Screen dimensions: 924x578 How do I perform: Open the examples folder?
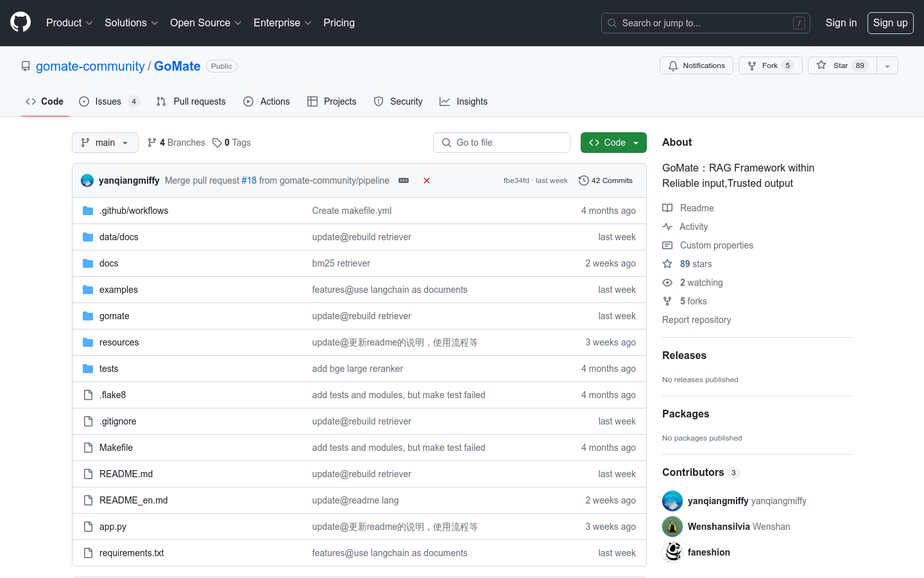tap(119, 290)
